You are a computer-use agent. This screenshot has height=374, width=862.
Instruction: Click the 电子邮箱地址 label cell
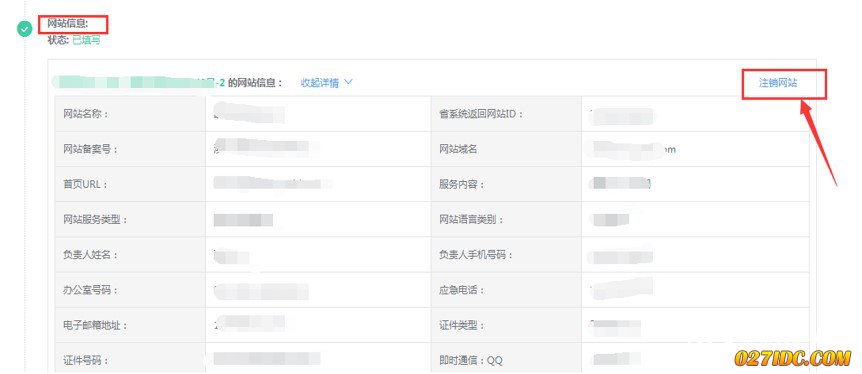pyautogui.click(x=130, y=325)
